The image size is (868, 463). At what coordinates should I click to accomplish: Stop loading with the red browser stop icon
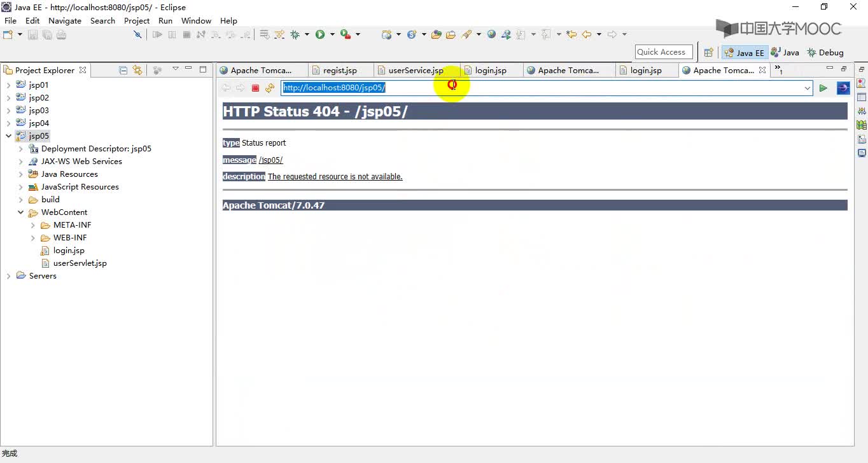click(255, 88)
